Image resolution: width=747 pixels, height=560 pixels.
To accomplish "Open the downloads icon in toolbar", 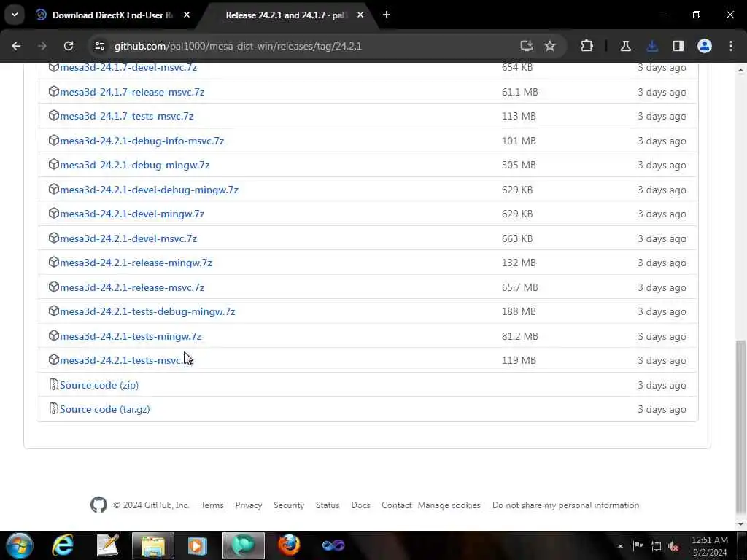I will [652, 46].
